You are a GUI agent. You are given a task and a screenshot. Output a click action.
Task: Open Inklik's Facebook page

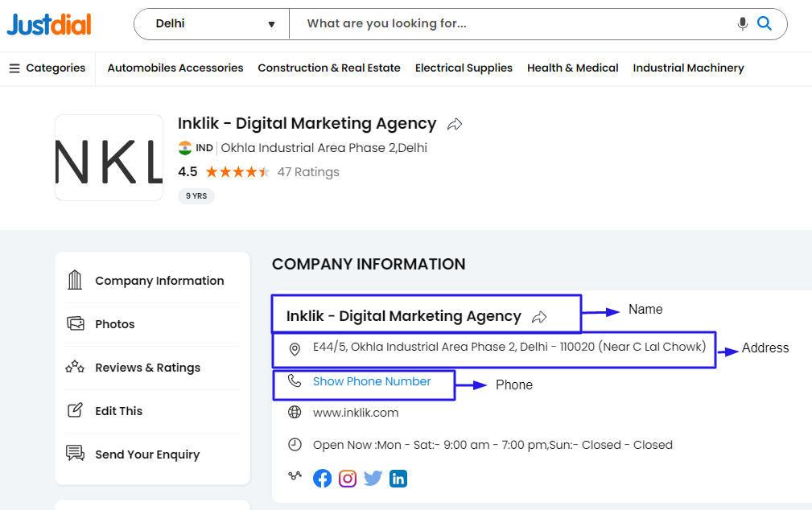tap(322, 478)
